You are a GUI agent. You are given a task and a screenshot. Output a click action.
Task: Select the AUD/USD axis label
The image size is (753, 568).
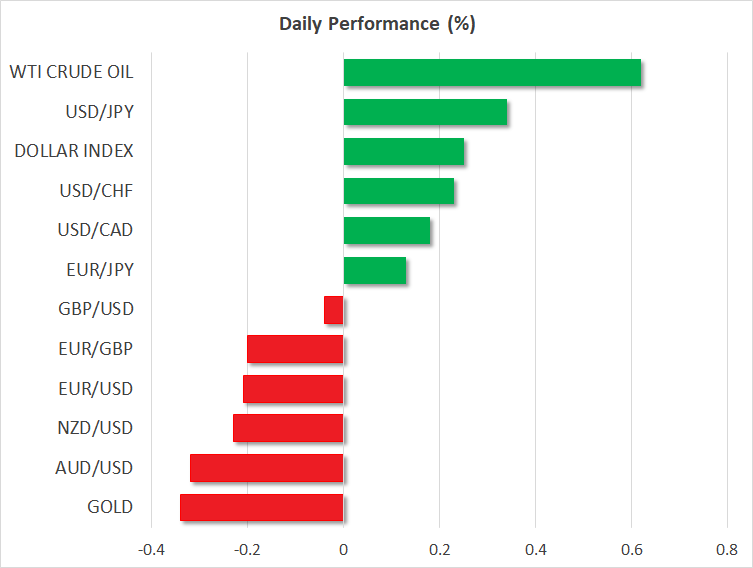pos(95,467)
